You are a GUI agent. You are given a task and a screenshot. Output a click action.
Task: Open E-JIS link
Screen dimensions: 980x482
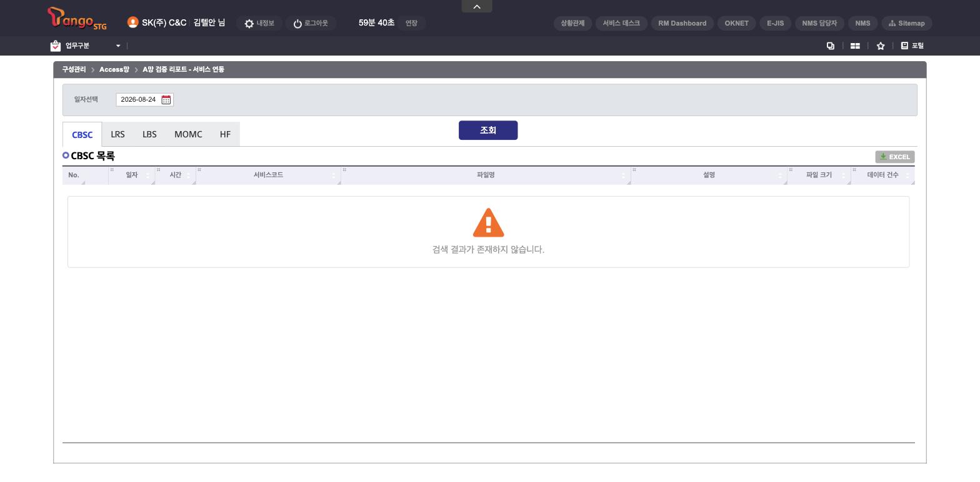(x=776, y=23)
